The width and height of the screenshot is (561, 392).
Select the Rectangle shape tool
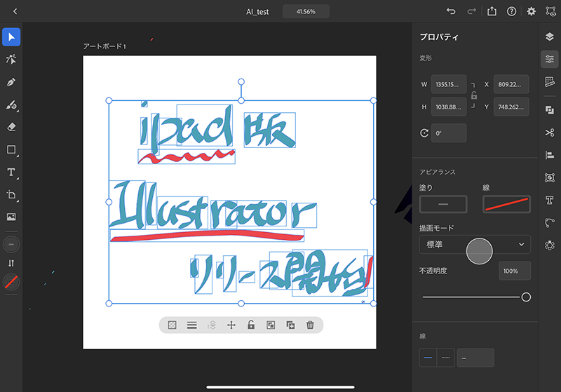[11, 149]
